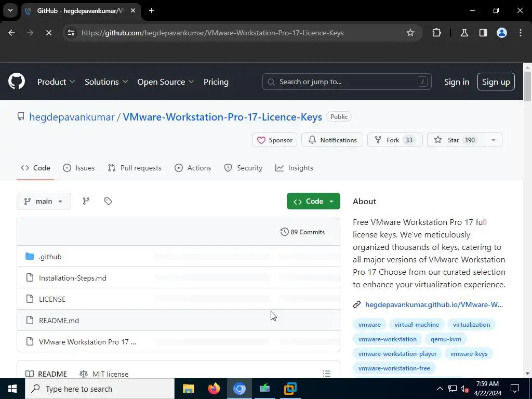Open the Security tab
This screenshot has width=532, height=399.
243,168
